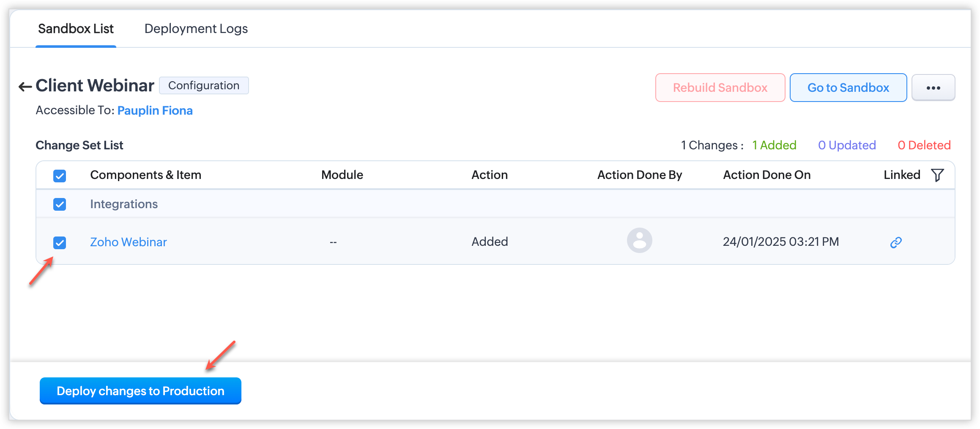
Task: Uncheck the Integrations group checkbox
Action: [60, 204]
